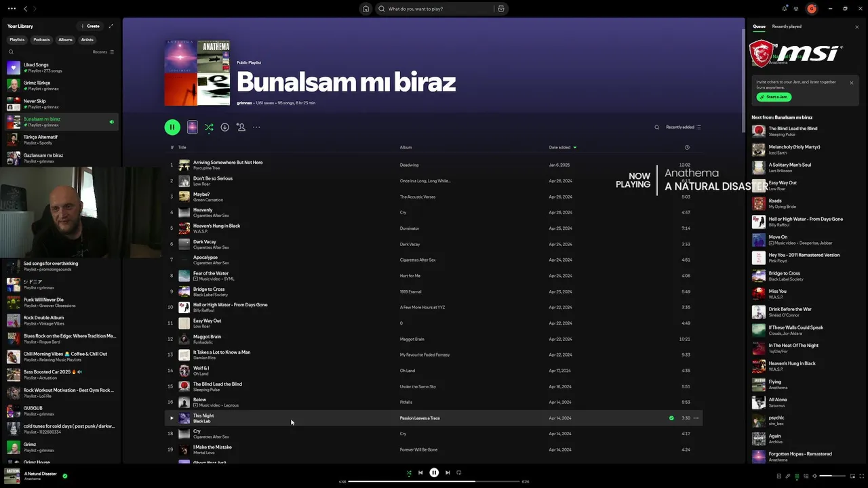Open Türkçe Alternatif playlist in library
Viewport: 868px width, 488px height.
61,140
